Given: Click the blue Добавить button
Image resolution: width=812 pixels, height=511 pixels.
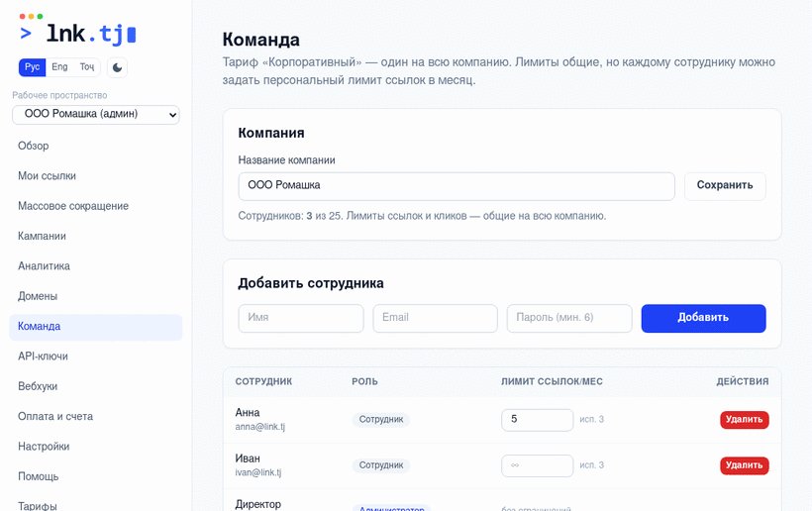Looking at the screenshot, I should pyautogui.click(x=703, y=318).
